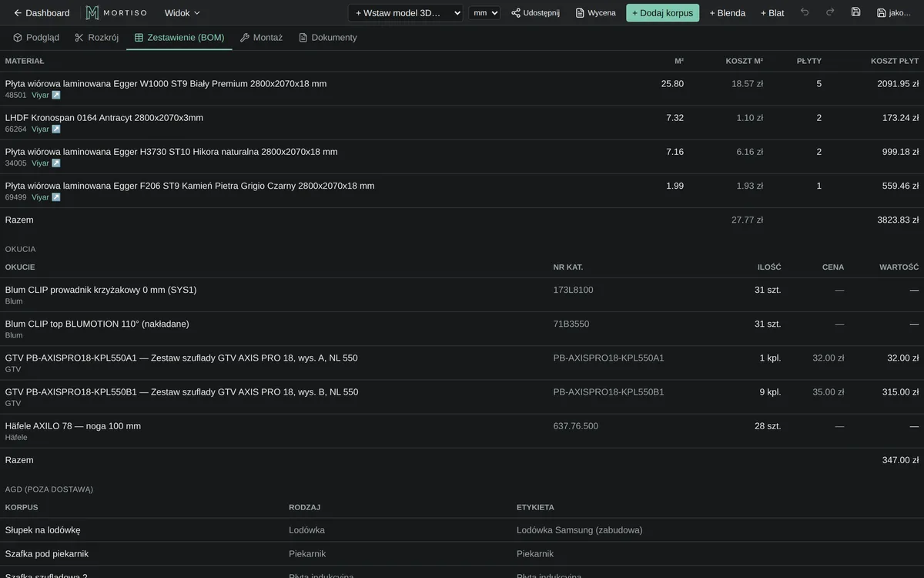
Task: Click the Blum CLIP top BLUMOTION 110° row
Action: [x=462, y=329]
